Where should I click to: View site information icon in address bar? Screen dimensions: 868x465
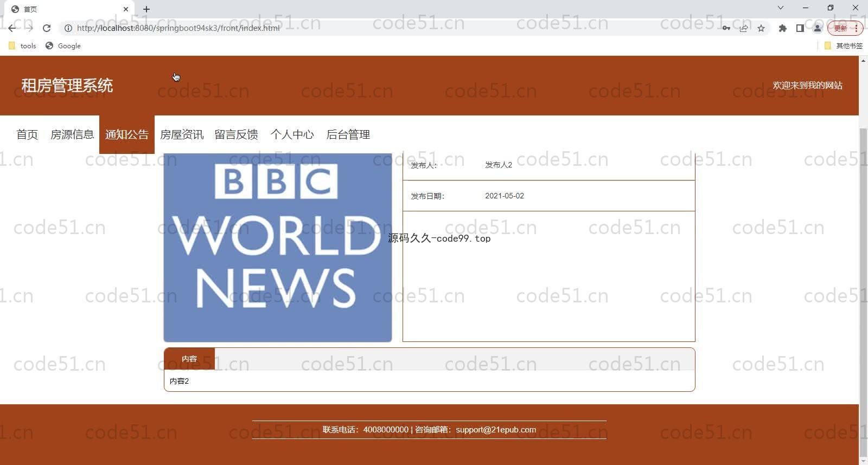tap(68, 28)
